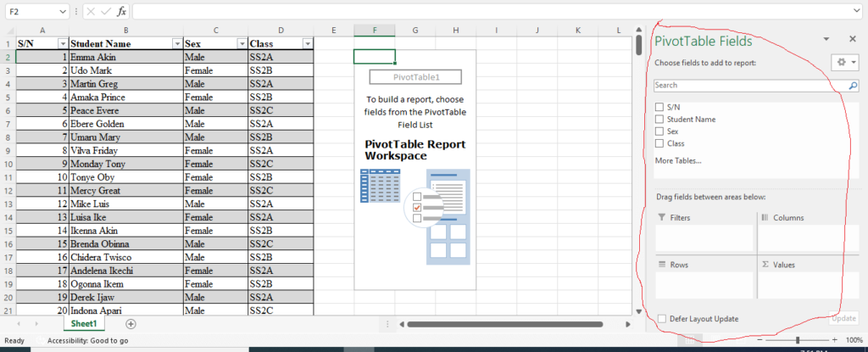The height and width of the screenshot is (352, 868).
Task: Click the Values sigma area icon
Action: tap(765, 265)
